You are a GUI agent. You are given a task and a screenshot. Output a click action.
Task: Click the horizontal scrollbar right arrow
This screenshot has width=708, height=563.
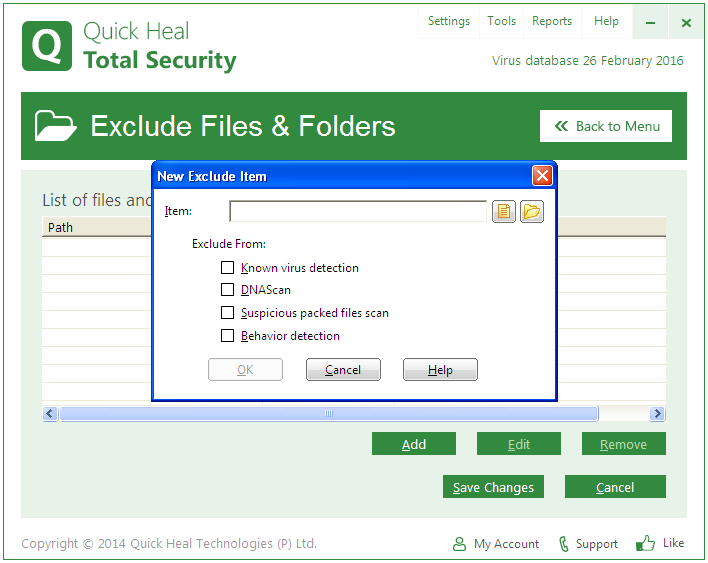click(x=657, y=414)
